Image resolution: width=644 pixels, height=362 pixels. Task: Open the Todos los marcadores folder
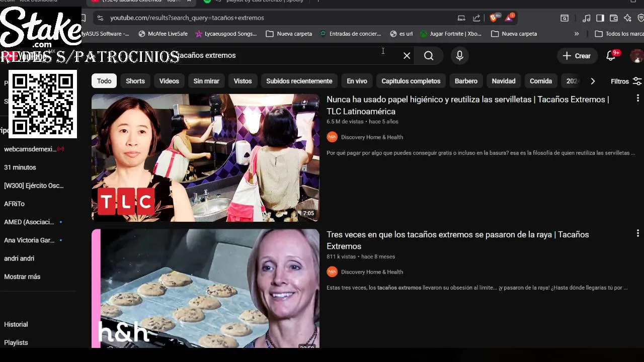[619, 34]
